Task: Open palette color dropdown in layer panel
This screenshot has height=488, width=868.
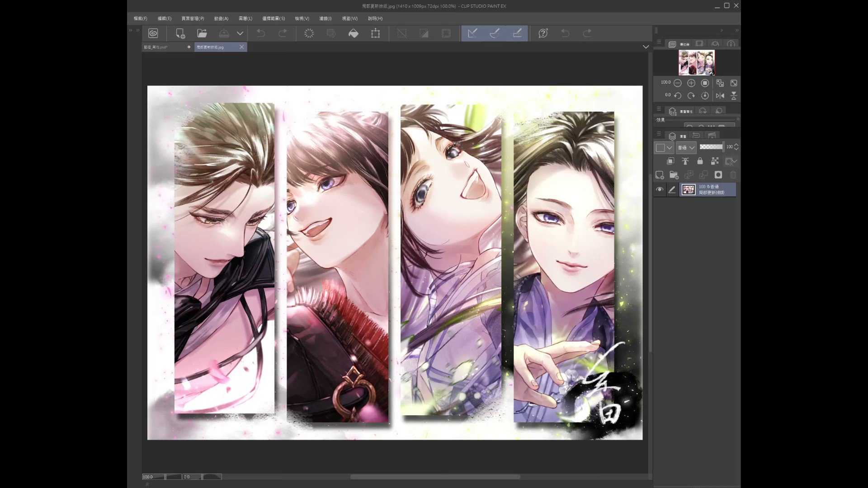Action: pyautogui.click(x=664, y=147)
